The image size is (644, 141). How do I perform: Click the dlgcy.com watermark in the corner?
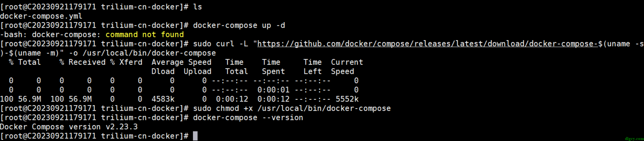click(x=634, y=139)
